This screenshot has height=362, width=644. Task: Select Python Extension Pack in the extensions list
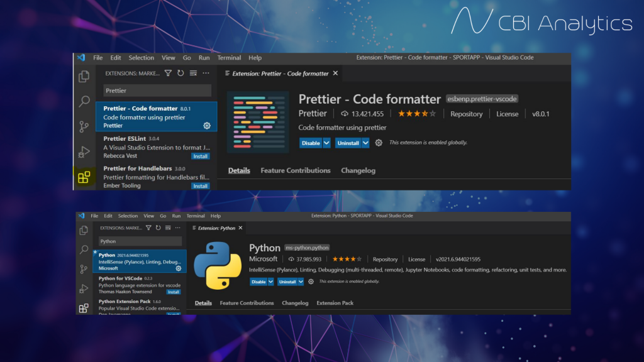tap(140, 307)
